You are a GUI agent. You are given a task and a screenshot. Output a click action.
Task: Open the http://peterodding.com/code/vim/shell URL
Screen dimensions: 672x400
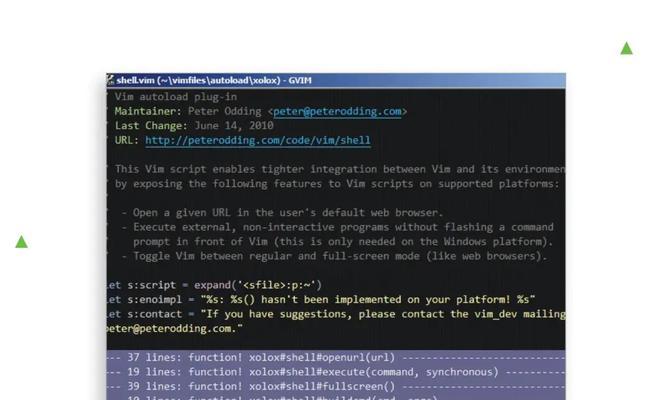click(x=258, y=140)
